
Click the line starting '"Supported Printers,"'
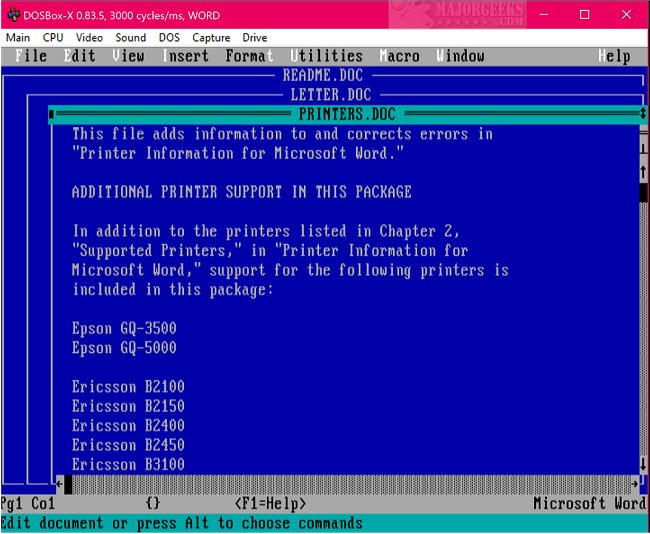tap(270, 250)
